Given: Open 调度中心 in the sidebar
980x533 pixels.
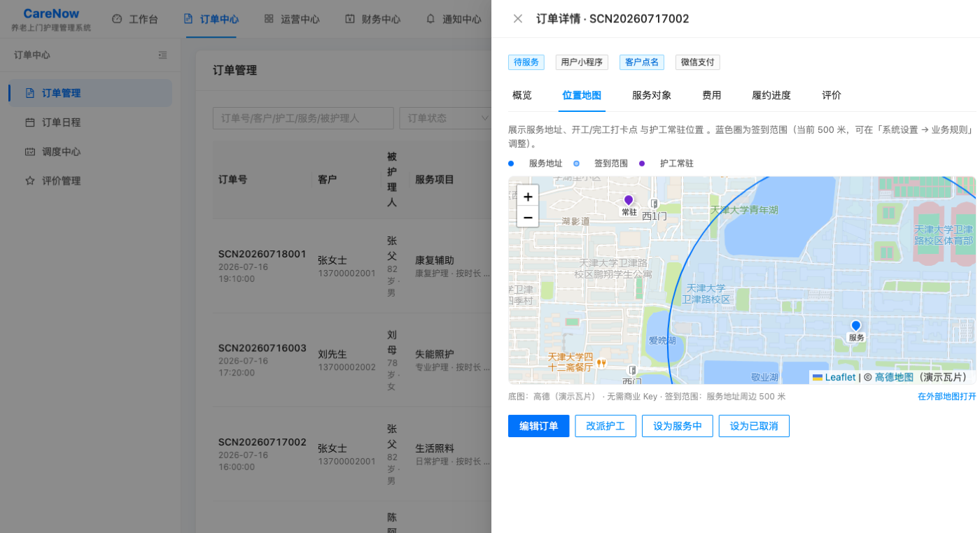Looking at the screenshot, I should pyautogui.click(x=90, y=152).
